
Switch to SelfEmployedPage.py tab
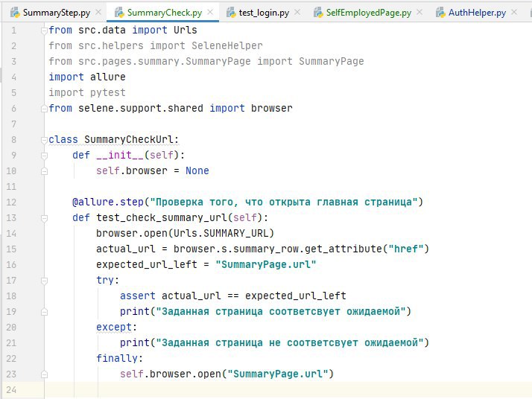pyautogui.click(x=369, y=13)
